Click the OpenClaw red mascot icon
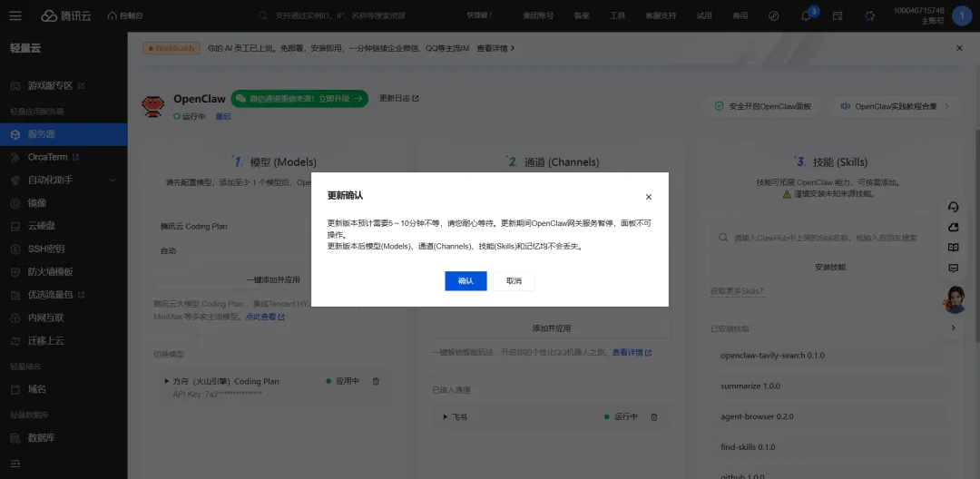The width and height of the screenshot is (980, 479). [153, 106]
